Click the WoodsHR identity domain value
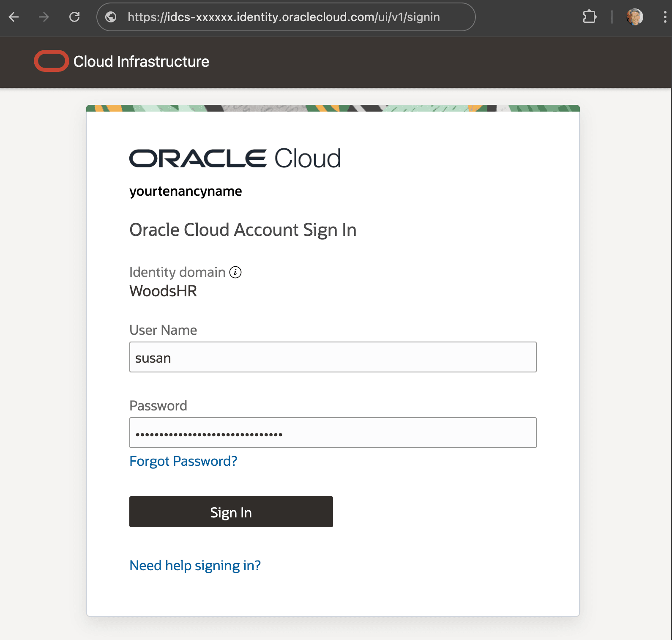Image resolution: width=672 pixels, height=640 pixels. click(x=163, y=291)
